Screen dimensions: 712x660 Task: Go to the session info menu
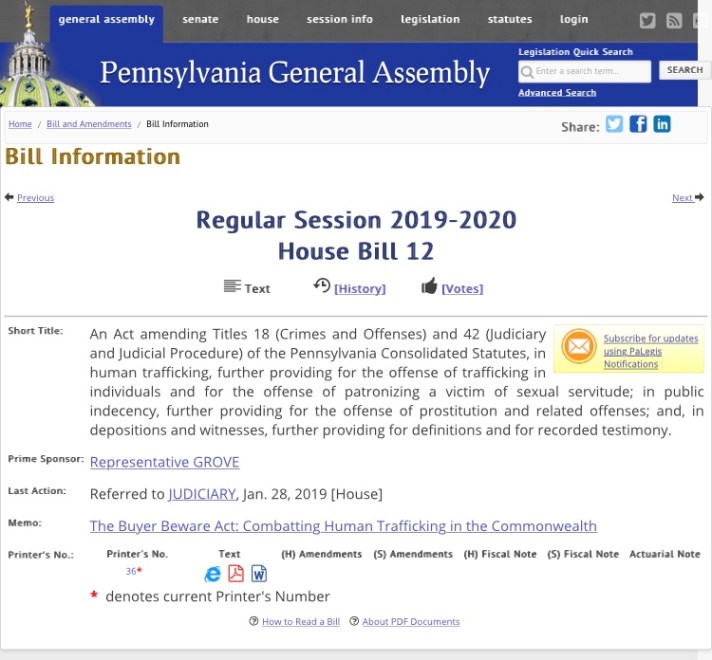point(339,19)
